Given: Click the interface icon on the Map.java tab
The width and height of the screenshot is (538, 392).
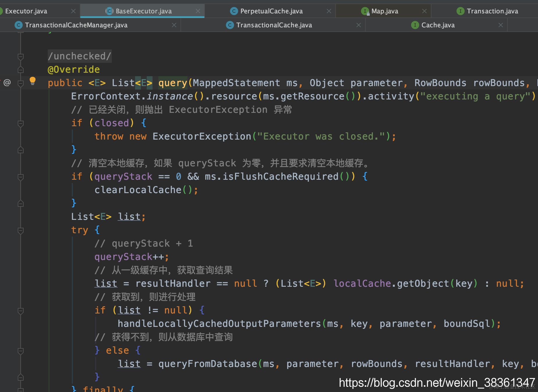Looking at the screenshot, I should (x=365, y=11).
